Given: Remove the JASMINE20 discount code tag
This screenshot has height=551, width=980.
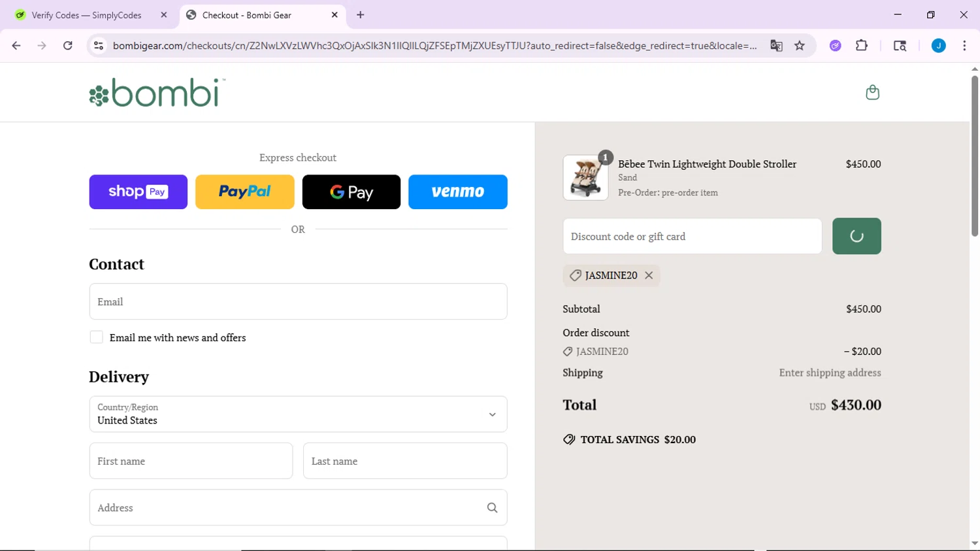Looking at the screenshot, I should (x=649, y=275).
